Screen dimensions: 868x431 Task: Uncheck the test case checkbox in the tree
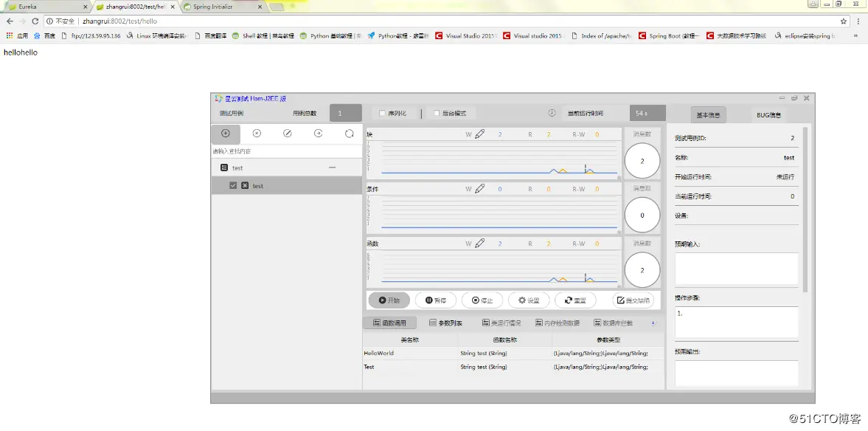click(233, 185)
